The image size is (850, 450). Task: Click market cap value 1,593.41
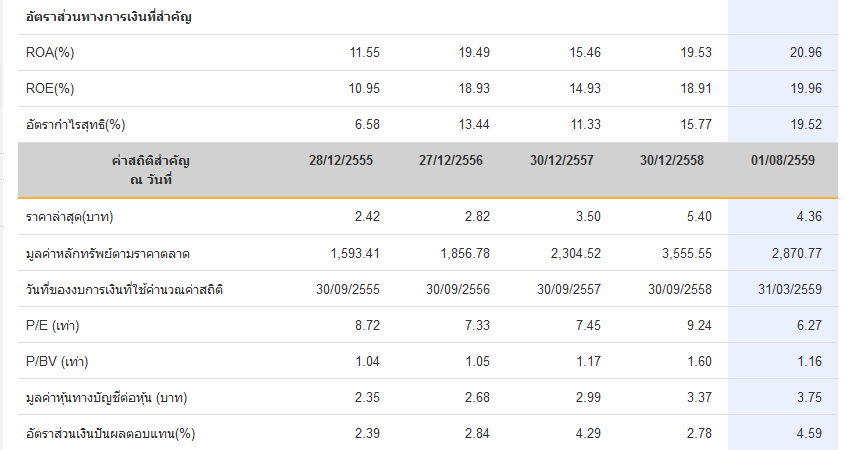(355, 253)
